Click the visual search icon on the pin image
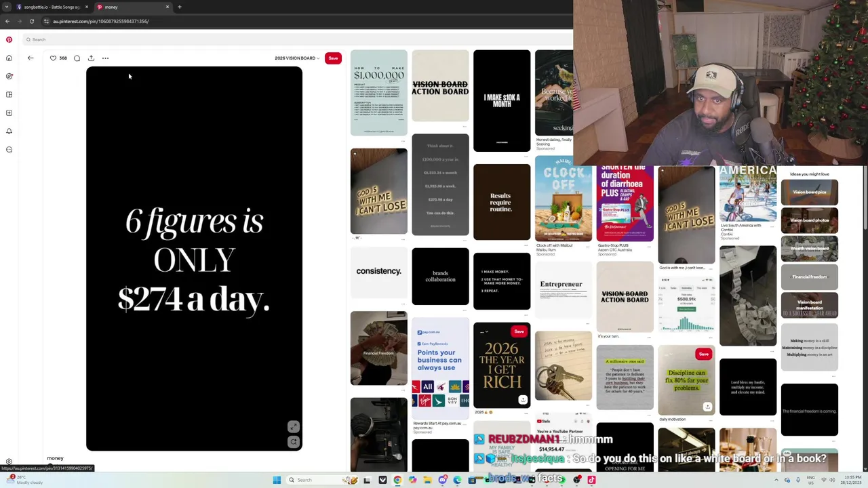Image resolution: width=868 pixels, height=488 pixels. tap(294, 442)
